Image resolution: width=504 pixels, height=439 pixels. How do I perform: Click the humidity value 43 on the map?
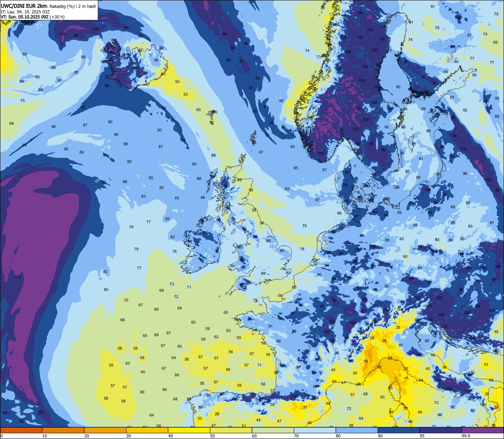click(x=486, y=365)
